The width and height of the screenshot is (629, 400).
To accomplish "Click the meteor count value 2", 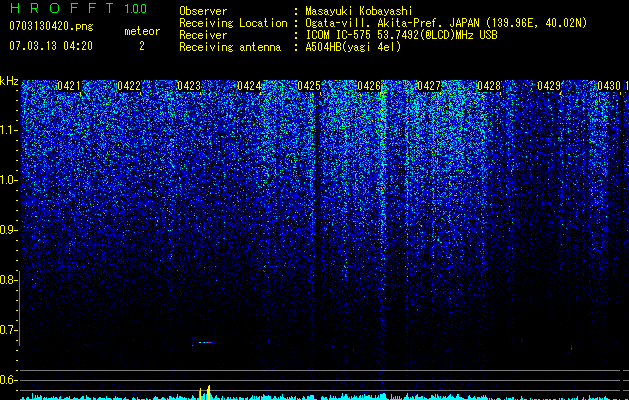I will tap(142, 46).
